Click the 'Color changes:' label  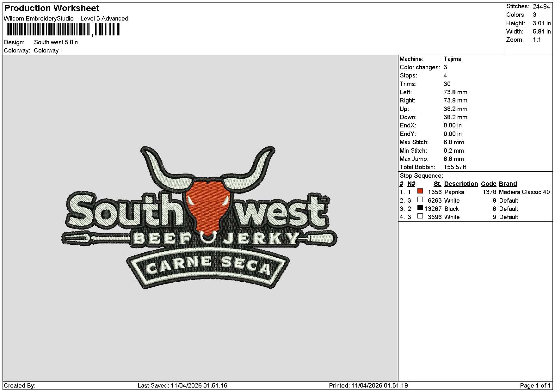coord(420,67)
